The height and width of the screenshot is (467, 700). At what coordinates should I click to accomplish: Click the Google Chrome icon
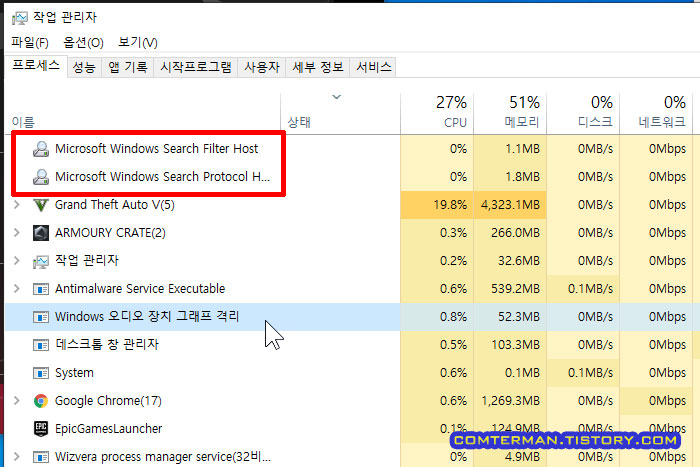[x=41, y=401]
